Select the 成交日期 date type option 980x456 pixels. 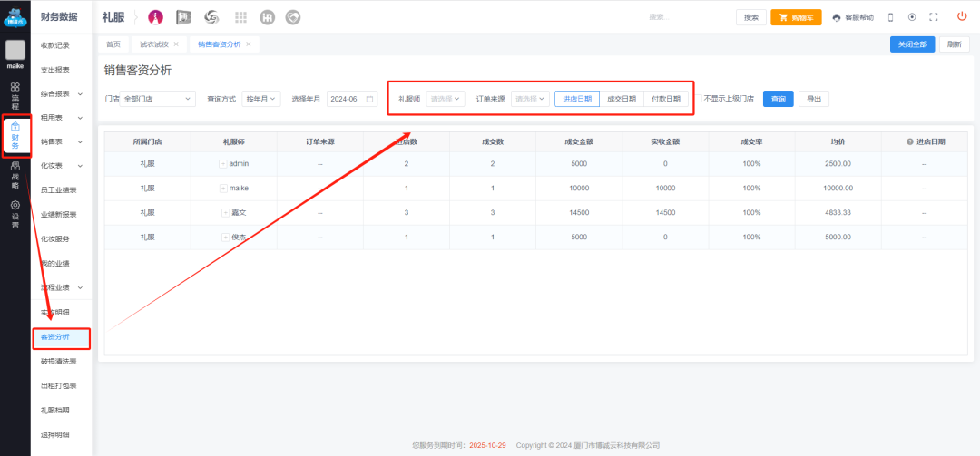(x=622, y=99)
